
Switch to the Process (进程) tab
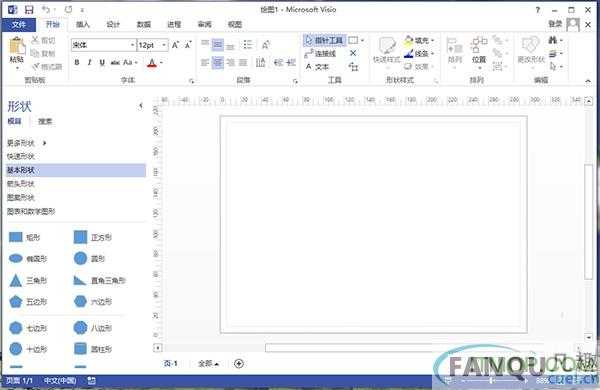point(174,24)
